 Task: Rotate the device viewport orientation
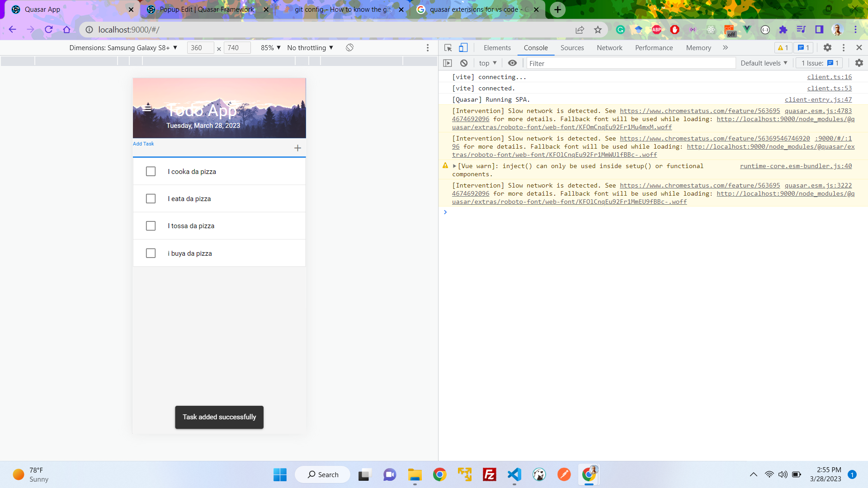tap(349, 47)
